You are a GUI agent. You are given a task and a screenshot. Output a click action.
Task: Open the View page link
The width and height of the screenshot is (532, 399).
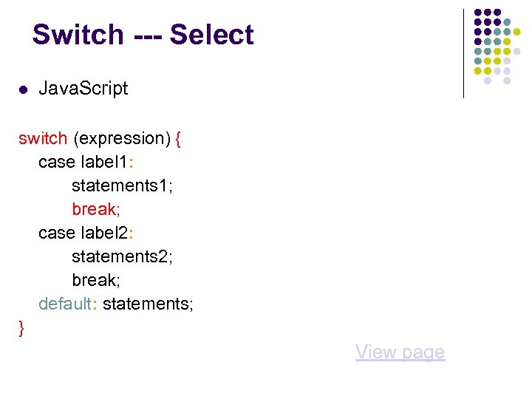[x=400, y=352]
